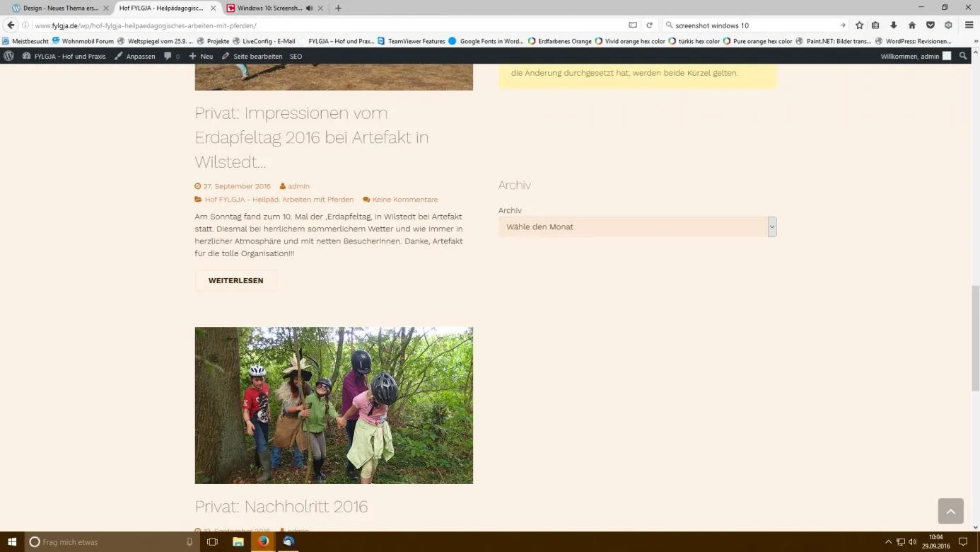Open a new browser tab with plus
This screenshot has width=980, height=552.
pos(338,8)
